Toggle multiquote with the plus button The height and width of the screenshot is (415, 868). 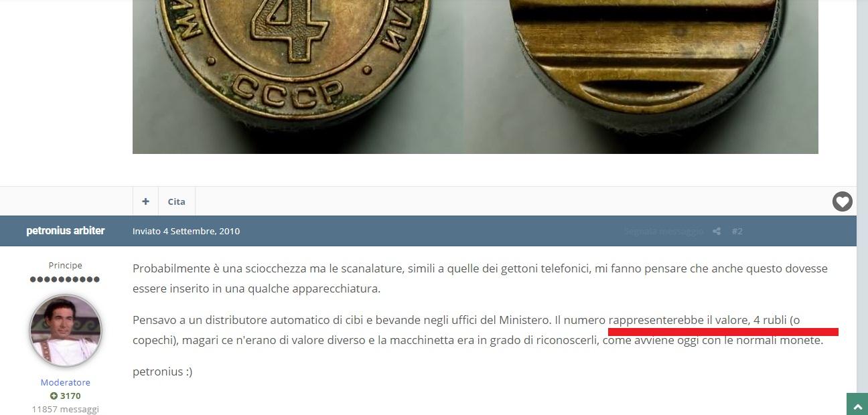pyautogui.click(x=145, y=201)
